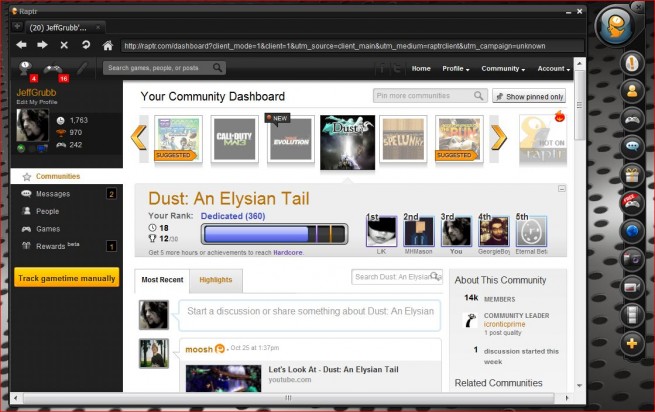Image resolution: width=655 pixels, height=412 pixels.
Task: Select the Call of Duty MW3 community thumbnail
Action: coord(234,139)
